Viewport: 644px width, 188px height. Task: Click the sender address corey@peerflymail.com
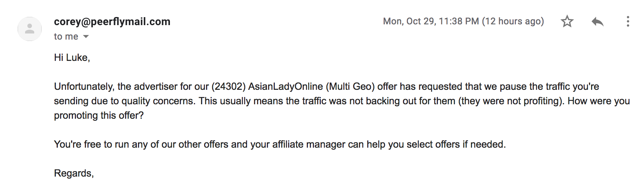click(112, 22)
